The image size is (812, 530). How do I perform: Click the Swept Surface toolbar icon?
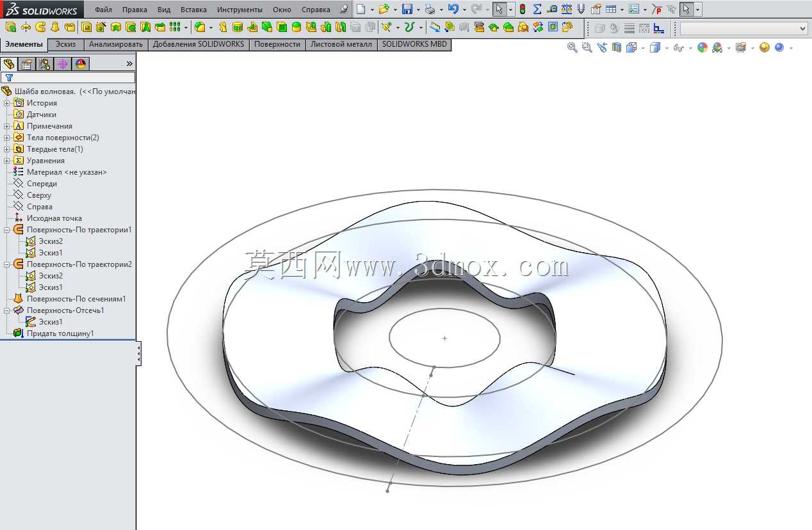point(40,28)
